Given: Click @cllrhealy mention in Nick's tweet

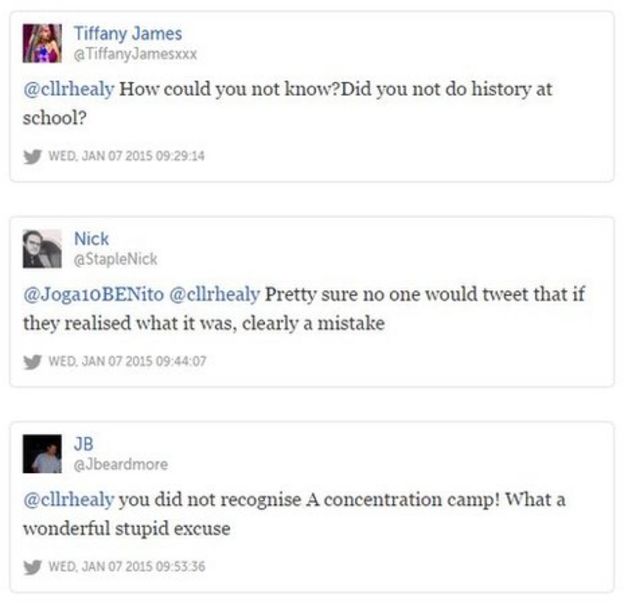Looking at the screenshot, I should point(215,294).
